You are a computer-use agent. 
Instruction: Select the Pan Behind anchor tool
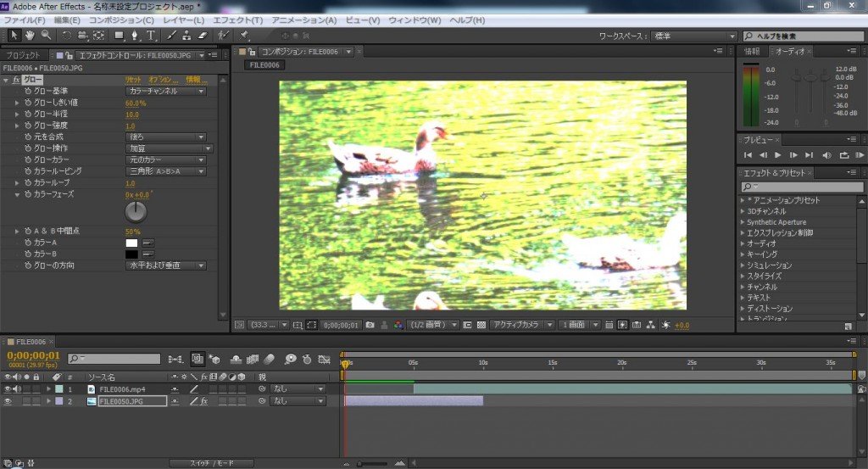click(98, 36)
